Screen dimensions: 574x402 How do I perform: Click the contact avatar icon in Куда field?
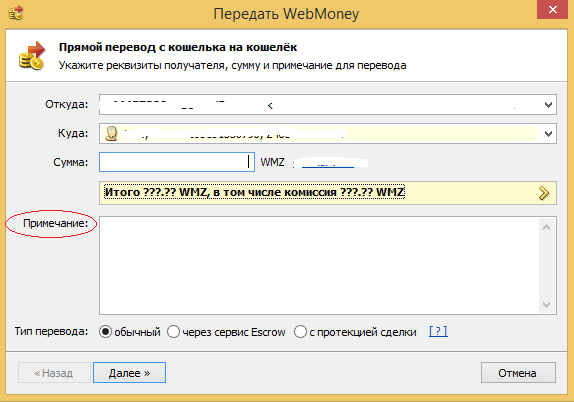(x=111, y=134)
